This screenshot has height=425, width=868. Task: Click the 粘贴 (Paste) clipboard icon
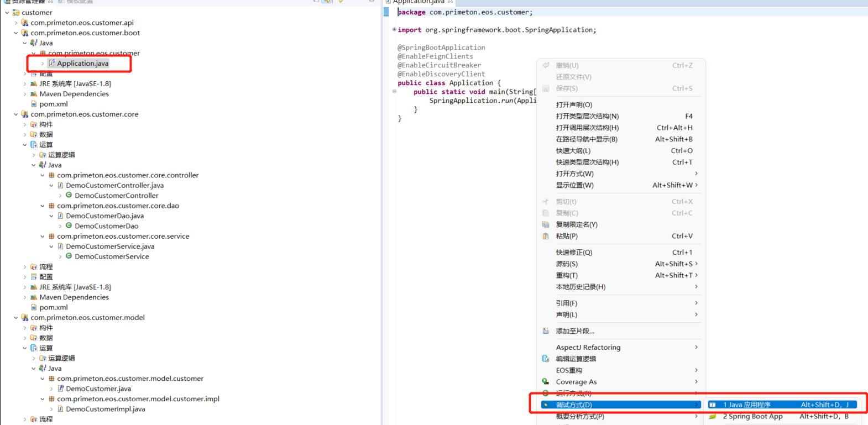coord(546,236)
